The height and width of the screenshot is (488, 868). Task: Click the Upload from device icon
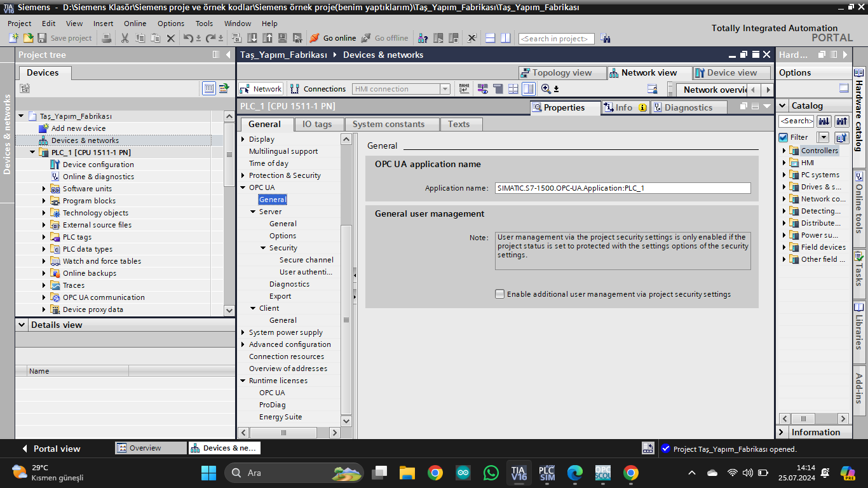pos(266,38)
